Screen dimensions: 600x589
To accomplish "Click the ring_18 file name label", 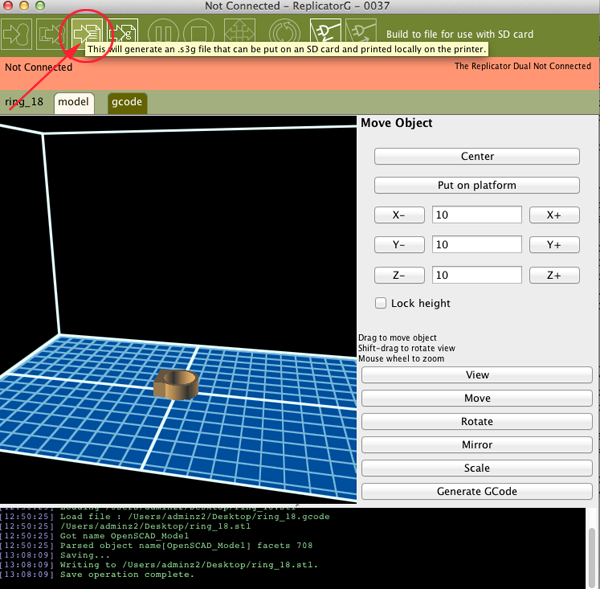I will pyautogui.click(x=24, y=102).
